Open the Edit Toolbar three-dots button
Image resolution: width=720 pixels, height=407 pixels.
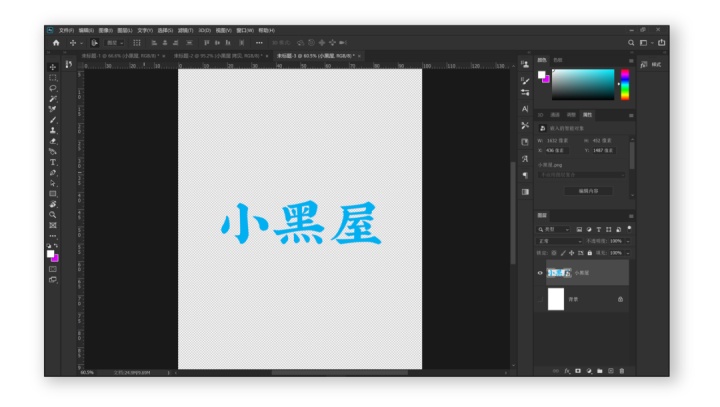coord(53,236)
